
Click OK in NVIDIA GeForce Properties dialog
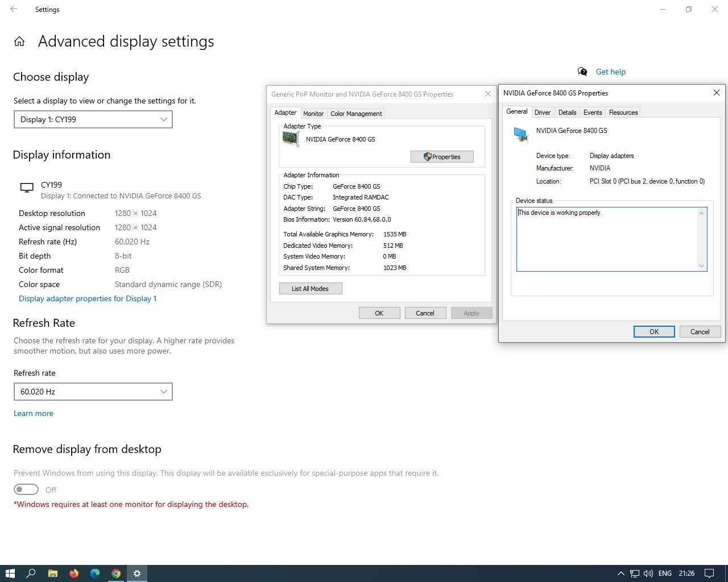[654, 332]
